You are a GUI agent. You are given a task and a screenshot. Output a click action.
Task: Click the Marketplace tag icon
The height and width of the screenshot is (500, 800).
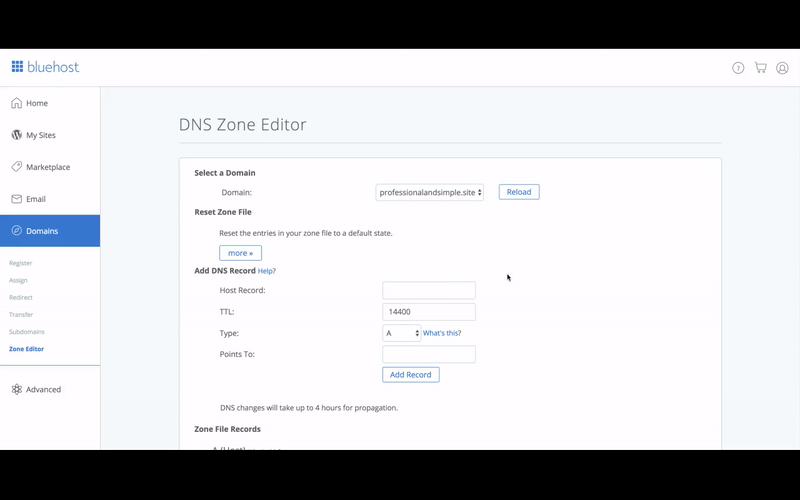click(x=16, y=167)
